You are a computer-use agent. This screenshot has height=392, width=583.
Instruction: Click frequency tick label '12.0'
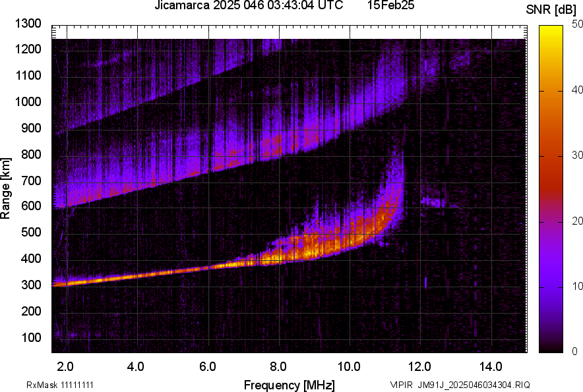(419, 367)
